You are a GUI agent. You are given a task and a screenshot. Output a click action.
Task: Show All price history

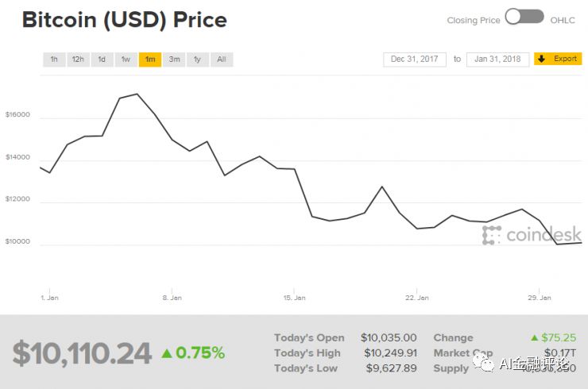pos(221,60)
